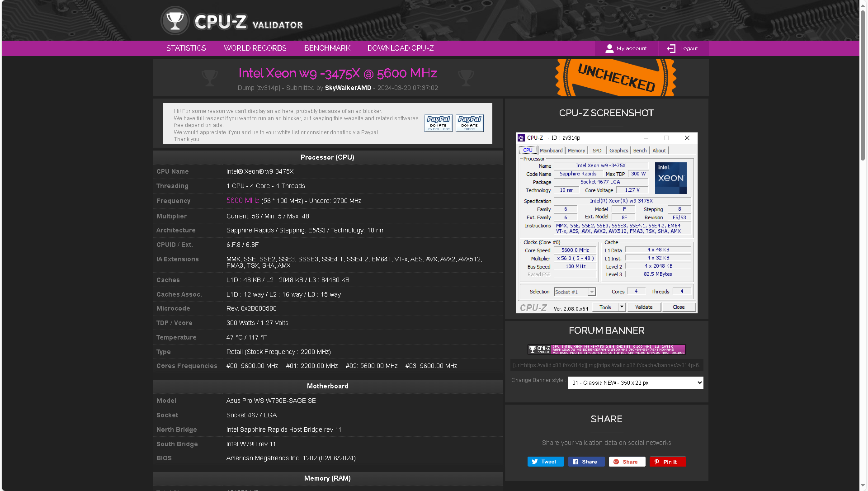Click the PayPal Donate US Dollars icon
The image size is (868, 491).
[438, 123]
